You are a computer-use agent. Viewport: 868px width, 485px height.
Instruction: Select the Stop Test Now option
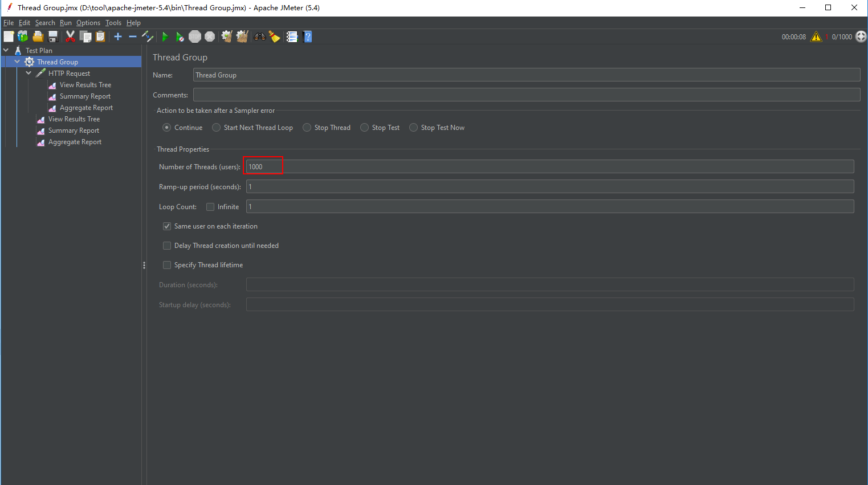coord(413,128)
